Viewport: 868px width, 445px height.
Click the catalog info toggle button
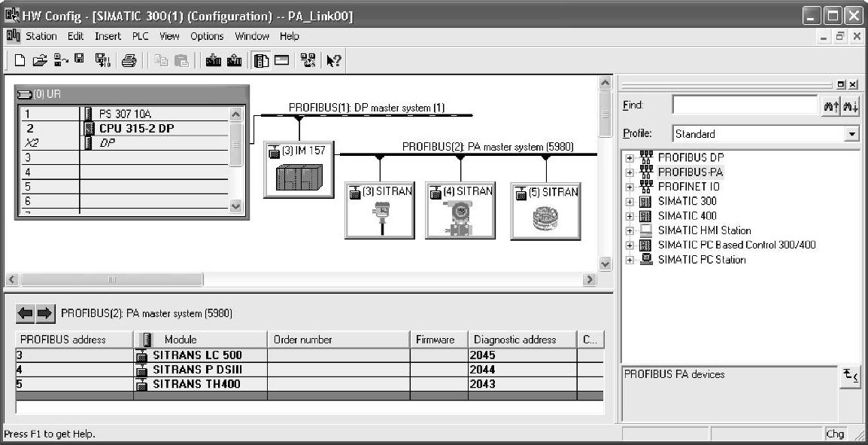(851, 376)
